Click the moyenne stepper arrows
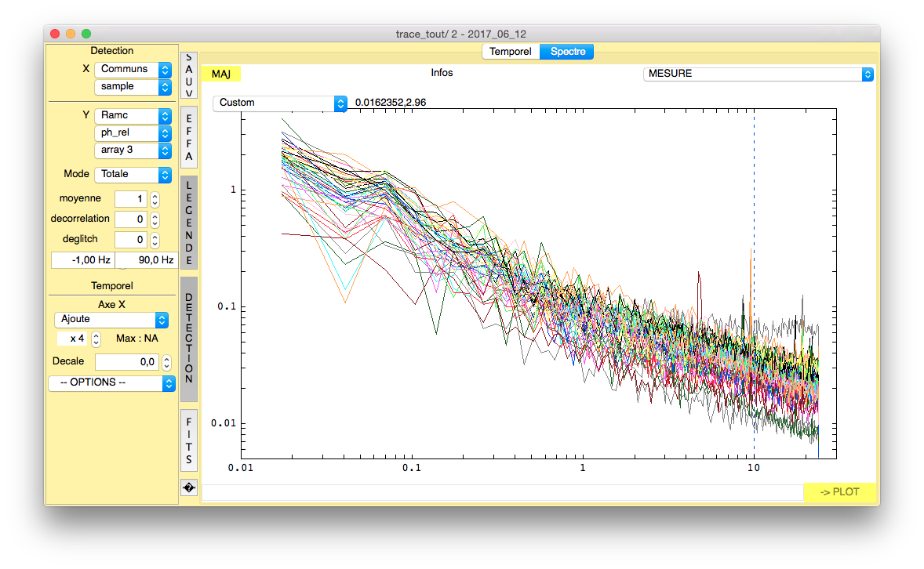The height and width of the screenshot is (569, 924). click(155, 199)
